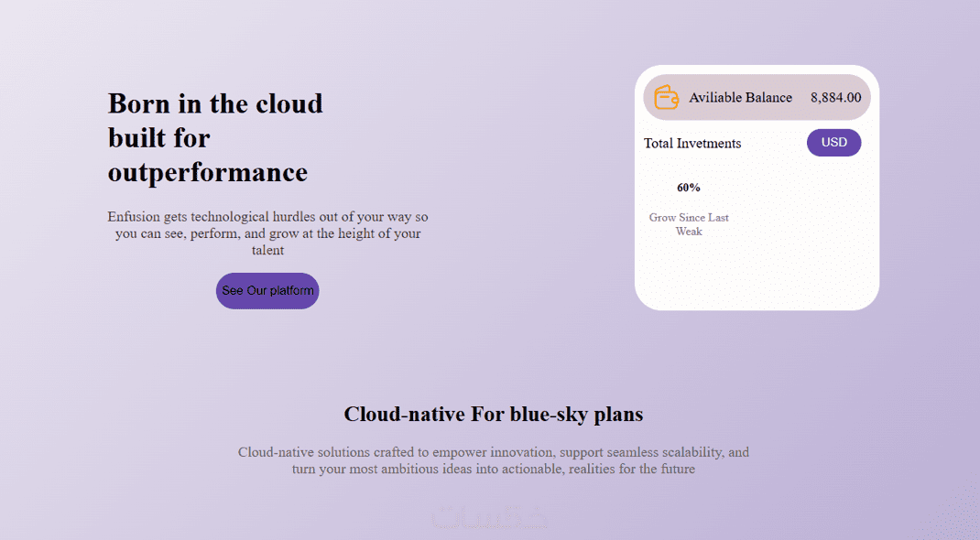
Task: Click the Born in the cloud headline
Action: click(x=215, y=138)
